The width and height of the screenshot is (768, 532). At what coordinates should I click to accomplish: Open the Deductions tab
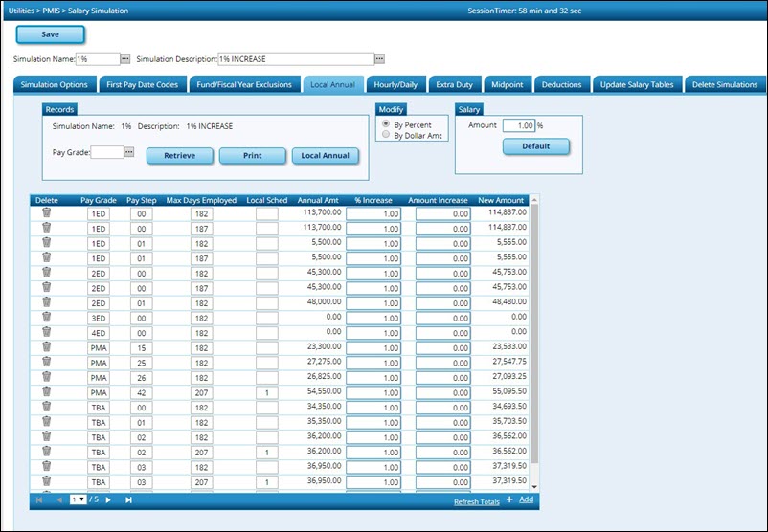pyautogui.click(x=561, y=84)
